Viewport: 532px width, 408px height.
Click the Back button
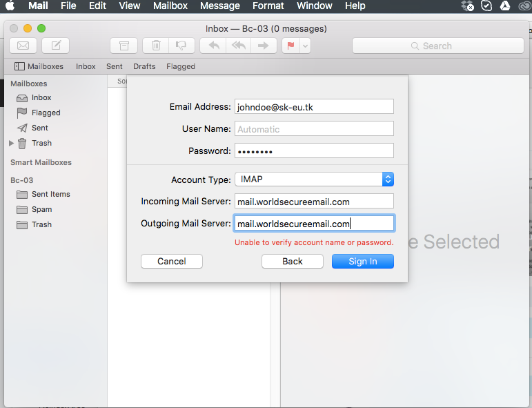pyautogui.click(x=293, y=262)
